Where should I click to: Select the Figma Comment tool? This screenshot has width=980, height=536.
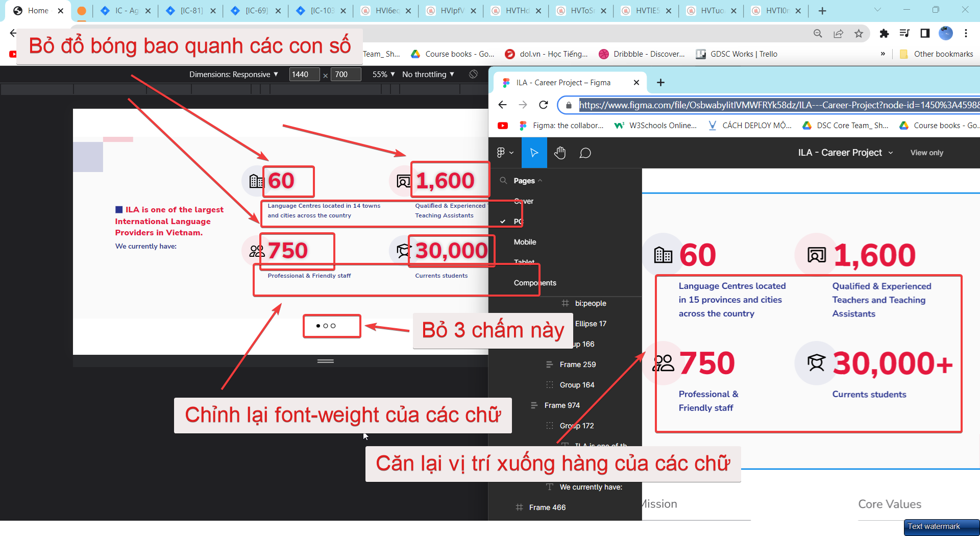pyautogui.click(x=585, y=153)
